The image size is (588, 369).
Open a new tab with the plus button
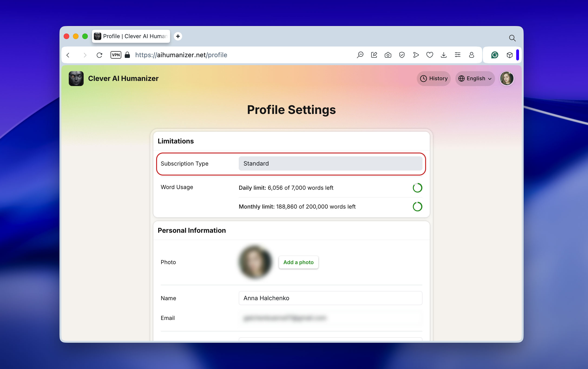178,36
